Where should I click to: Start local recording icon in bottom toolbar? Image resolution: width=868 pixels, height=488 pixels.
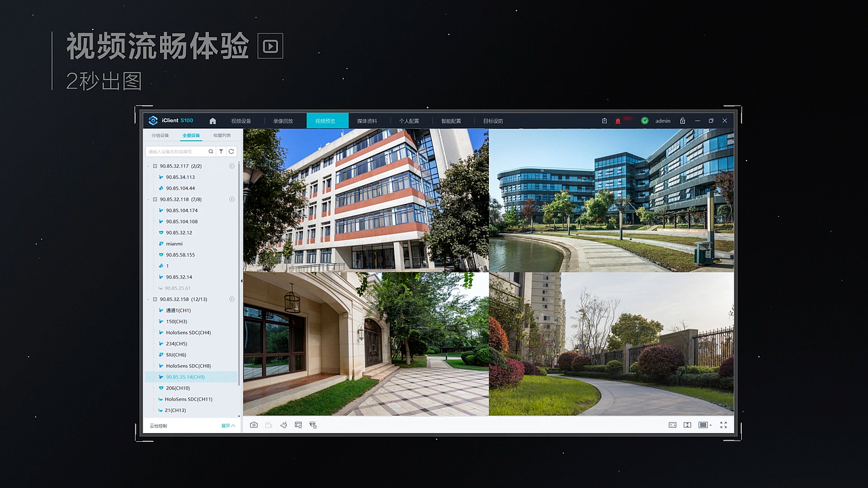pyautogui.click(x=269, y=425)
